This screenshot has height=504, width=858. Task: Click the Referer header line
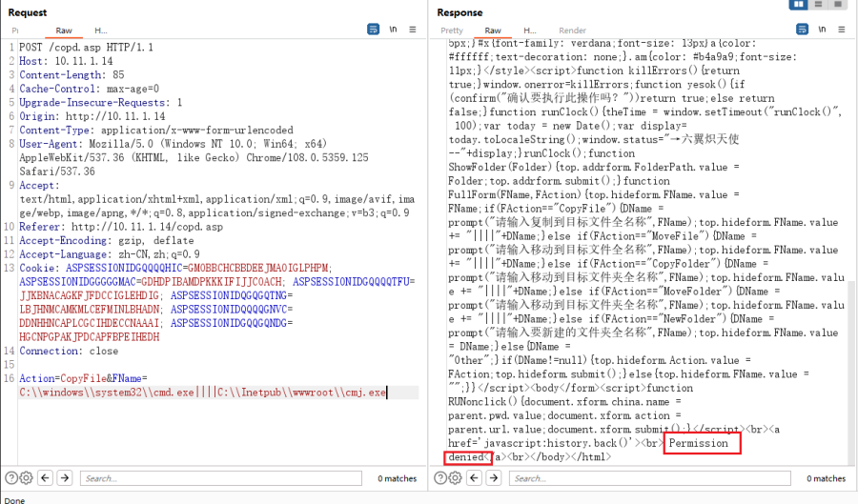[x=121, y=227]
